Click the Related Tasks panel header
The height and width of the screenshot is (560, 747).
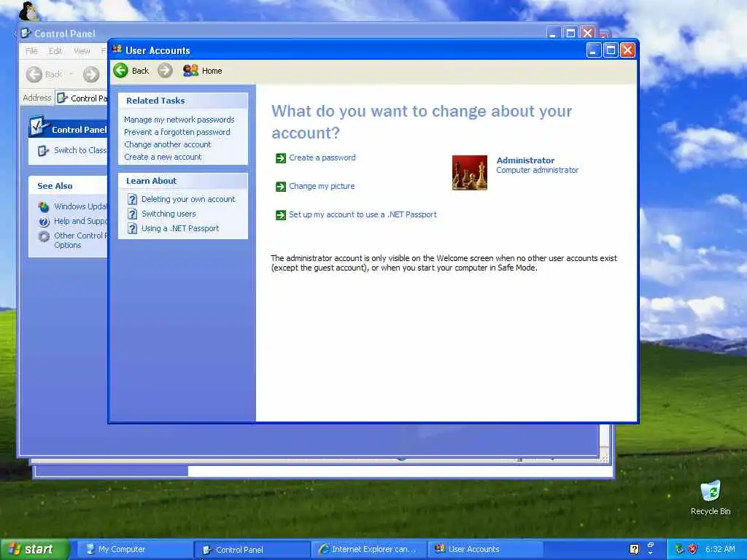pyautogui.click(x=183, y=101)
